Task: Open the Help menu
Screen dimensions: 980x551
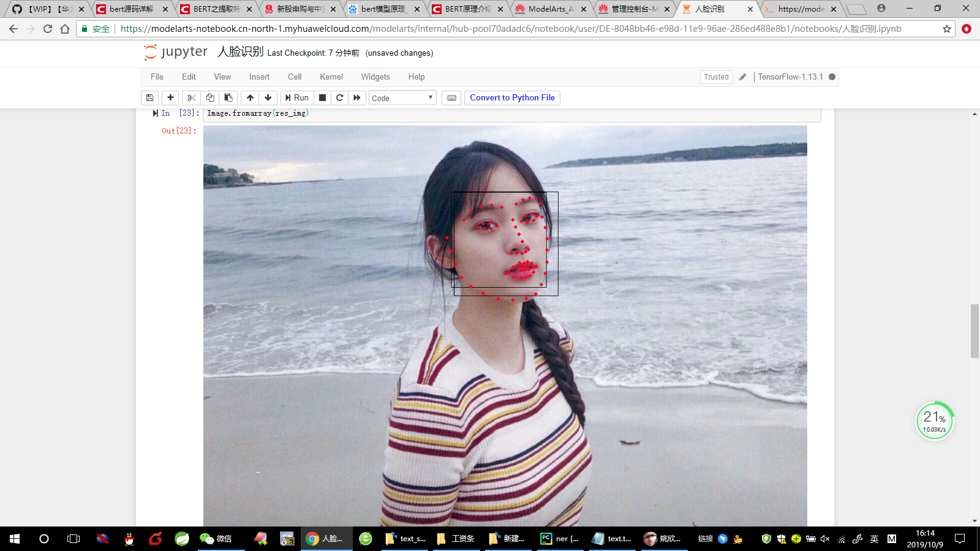Action: pos(417,77)
